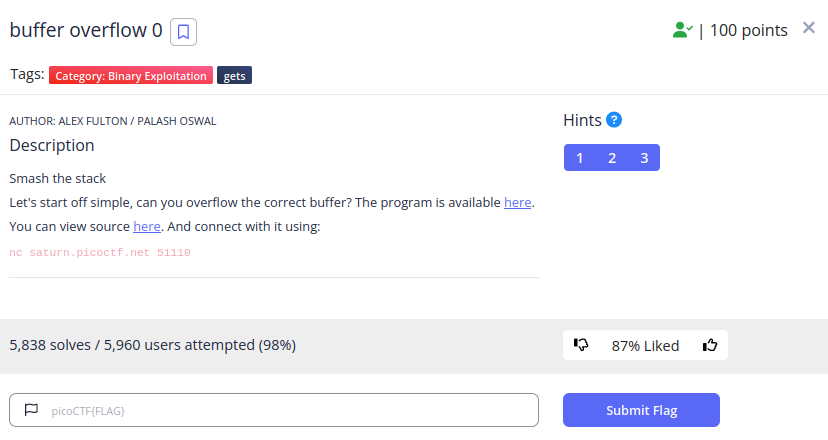Viewport: 828px width, 440px height.
Task: Reveal hint number 2
Action: [x=611, y=158]
